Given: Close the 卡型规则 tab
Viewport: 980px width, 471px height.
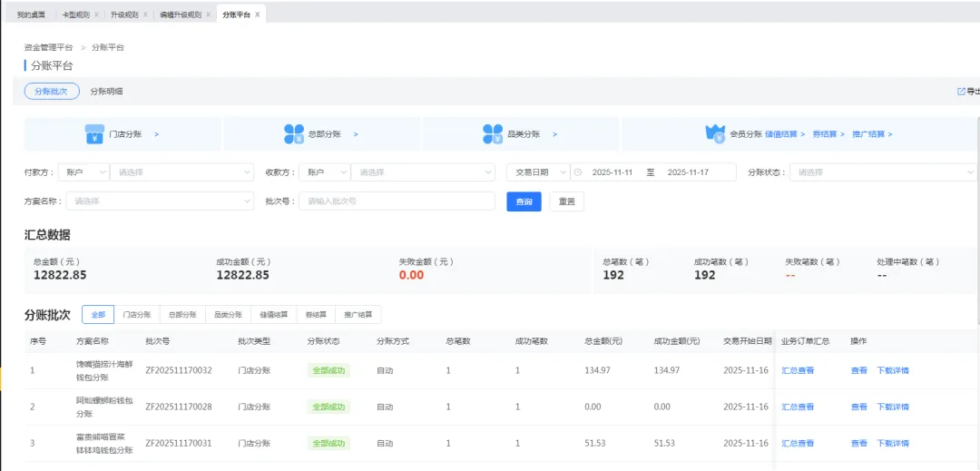Looking at the screenshot, I should pyautogui.click(x=97, y=15).
